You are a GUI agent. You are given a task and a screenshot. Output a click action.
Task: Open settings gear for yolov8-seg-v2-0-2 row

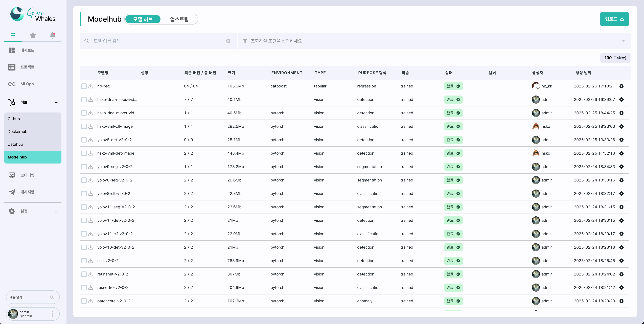tap(622, 180)
